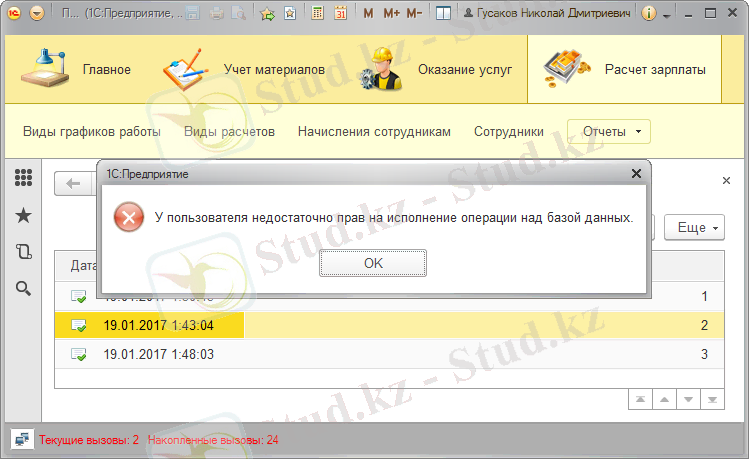749x459 pixels.
Task: Click the Save diskette icon in title bar
Action: coord(193,13)
